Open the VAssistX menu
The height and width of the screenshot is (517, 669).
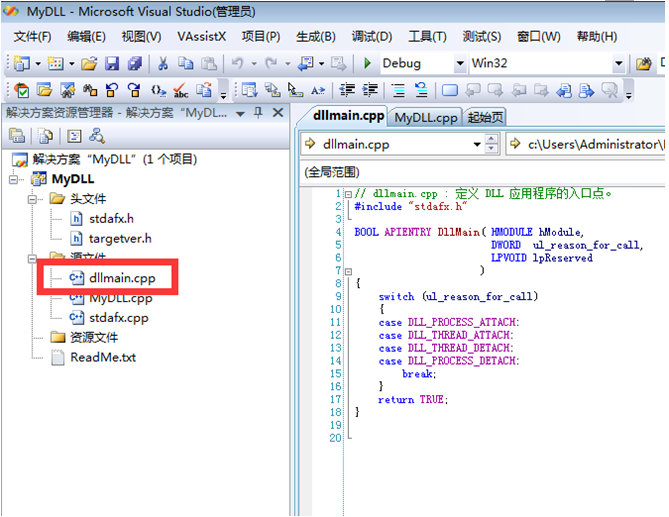point(201,37)
